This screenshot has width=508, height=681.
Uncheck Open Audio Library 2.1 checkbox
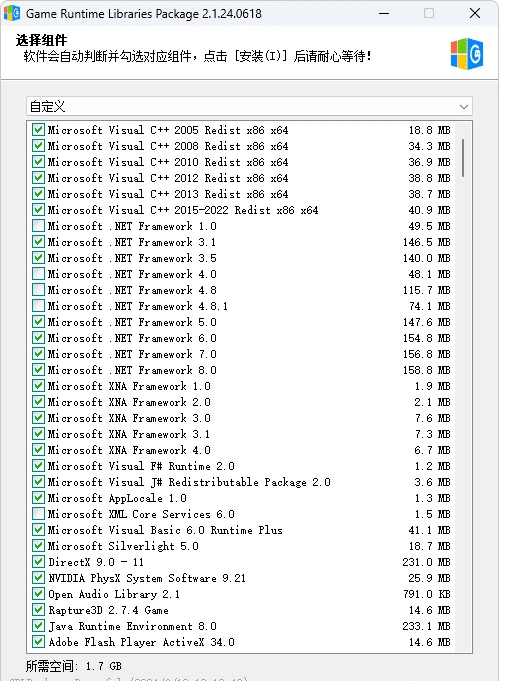(x=38, y=594)
